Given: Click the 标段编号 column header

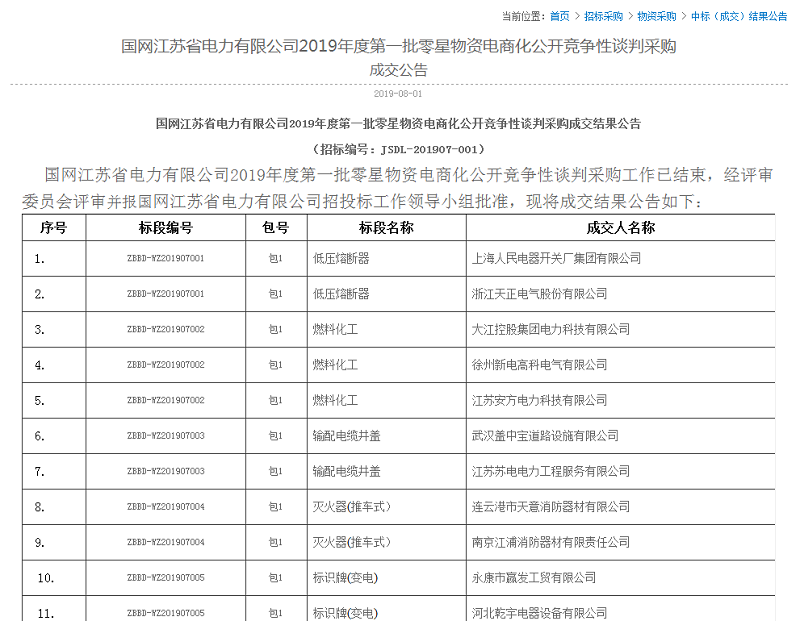Looking at the screenshot, I should point(166,228).
